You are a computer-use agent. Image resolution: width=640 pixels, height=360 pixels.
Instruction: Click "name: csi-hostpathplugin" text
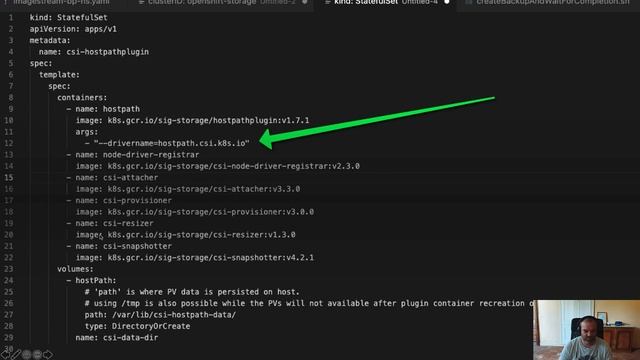tap(94, 52)
